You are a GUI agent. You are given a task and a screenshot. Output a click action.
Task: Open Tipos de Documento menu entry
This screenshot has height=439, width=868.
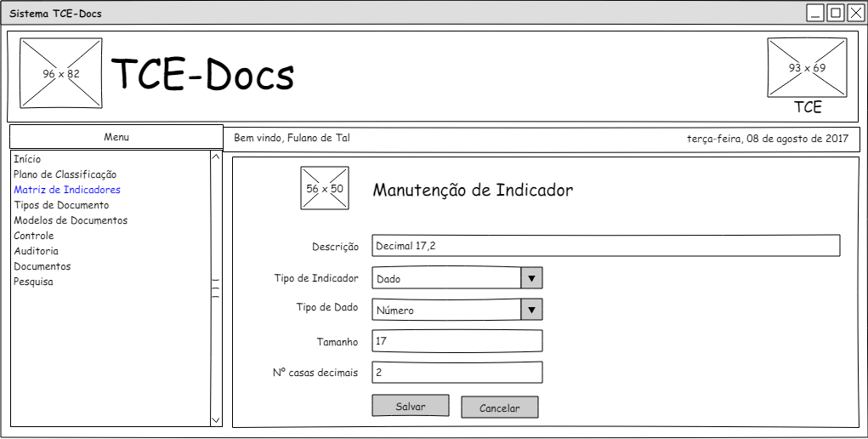tap(61, 205)
